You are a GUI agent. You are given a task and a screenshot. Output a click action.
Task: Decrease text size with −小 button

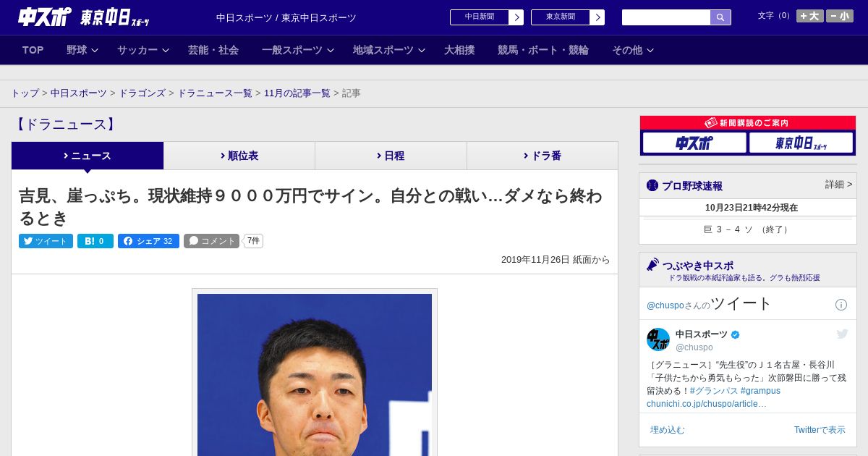(840, 16)
